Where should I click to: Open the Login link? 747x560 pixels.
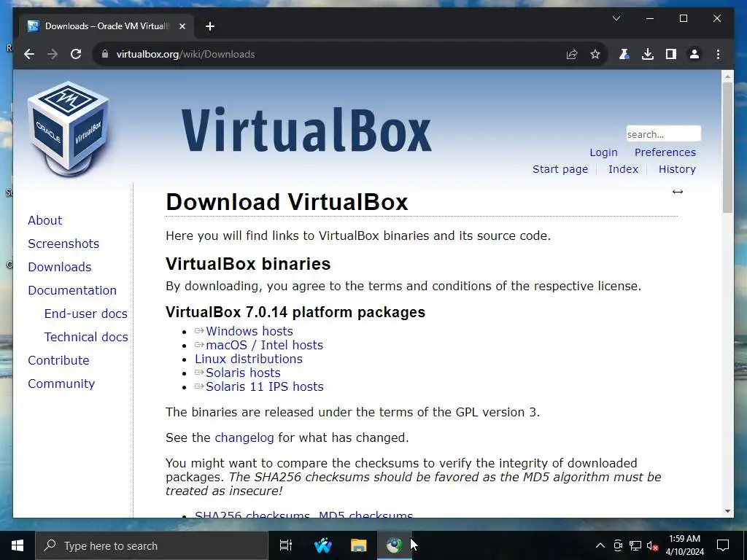pos(603,152)
